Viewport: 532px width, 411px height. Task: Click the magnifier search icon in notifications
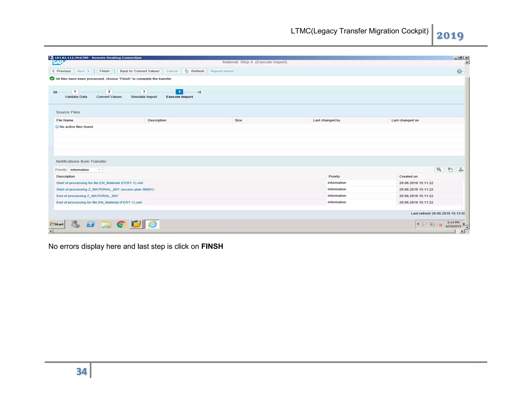tap(439, 170)
